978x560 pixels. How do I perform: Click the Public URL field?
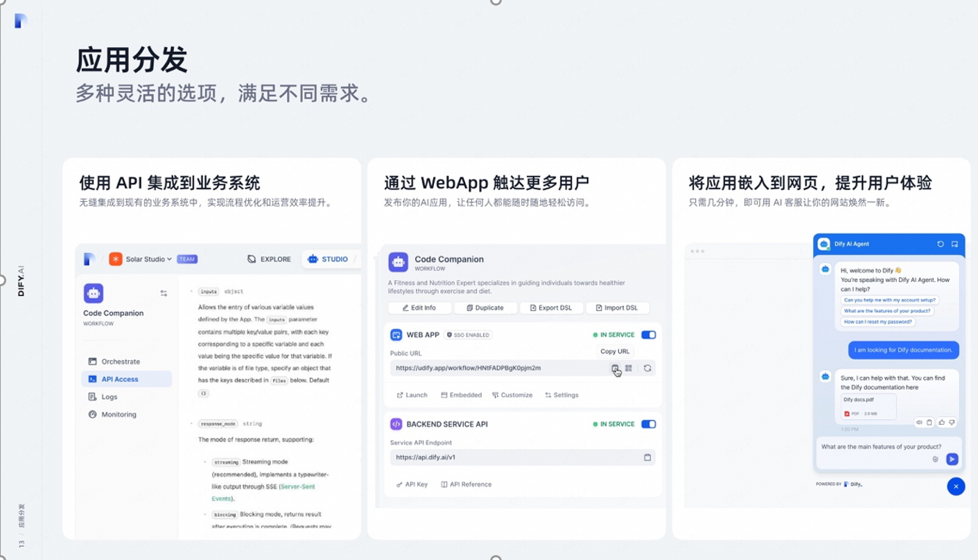tap(523, 368)
